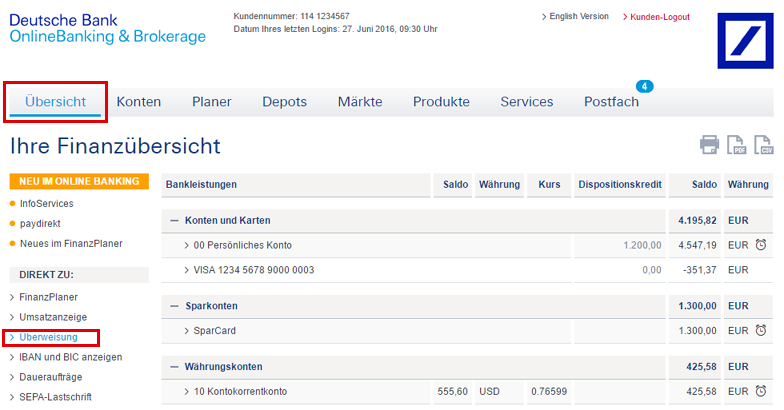Collapse the Konten und Karten section

click(174, 220)
